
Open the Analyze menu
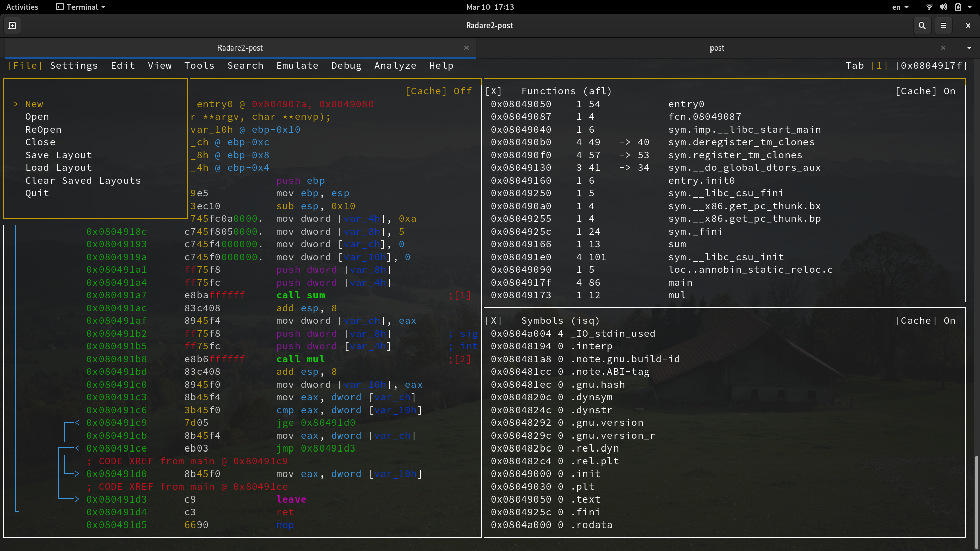pos(395,65)
